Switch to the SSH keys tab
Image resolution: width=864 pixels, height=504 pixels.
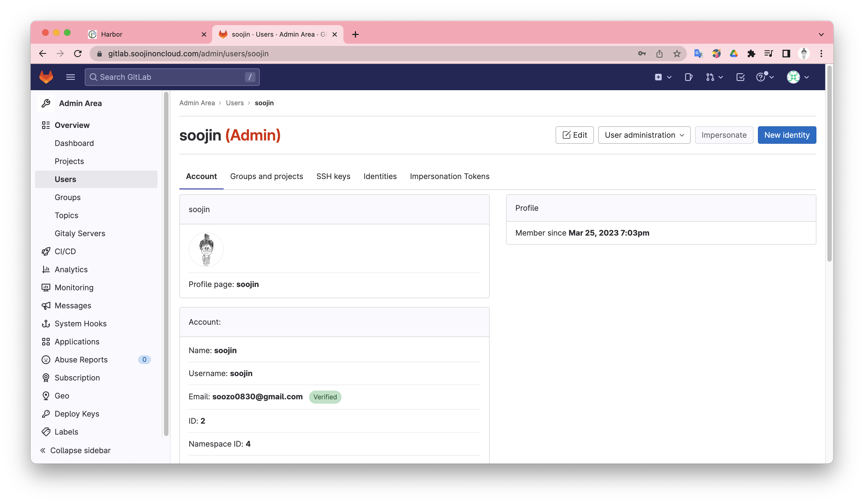coord(333,176)
